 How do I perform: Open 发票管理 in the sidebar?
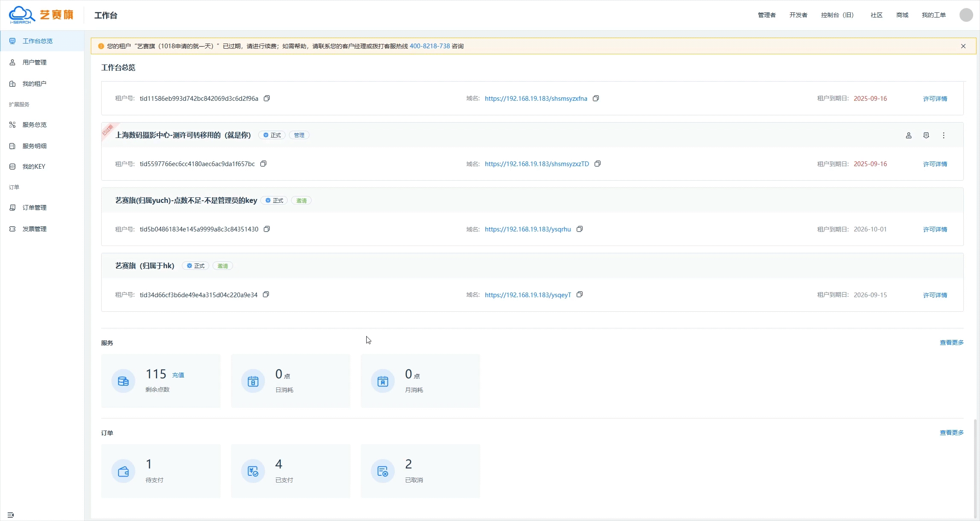[x=34, y=229]
